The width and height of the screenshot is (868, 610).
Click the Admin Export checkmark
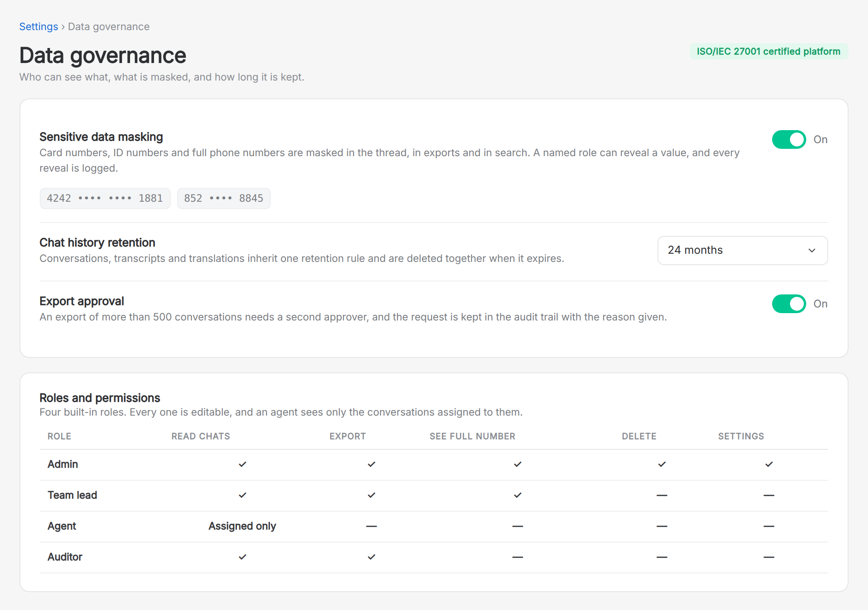[371, 464]
